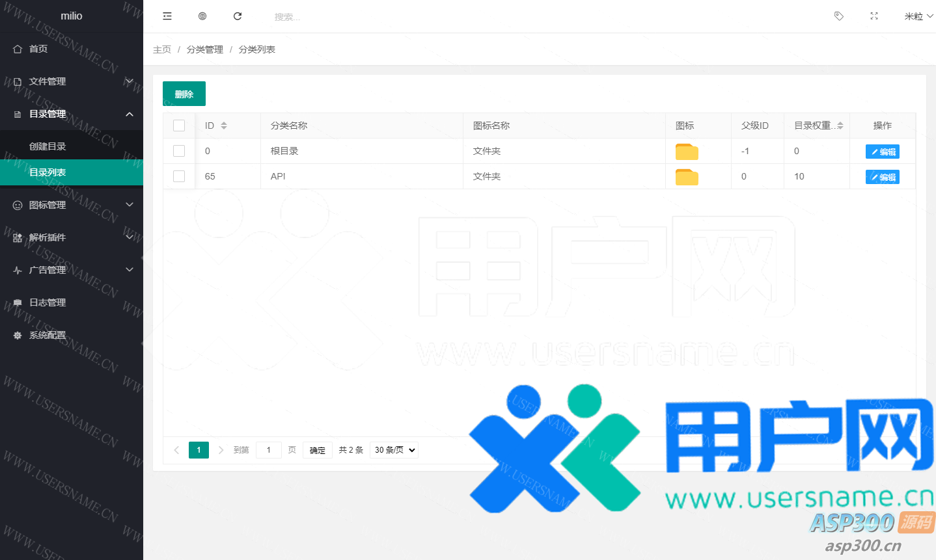Open 创建目录 in the sidebar

pos(48,146)
